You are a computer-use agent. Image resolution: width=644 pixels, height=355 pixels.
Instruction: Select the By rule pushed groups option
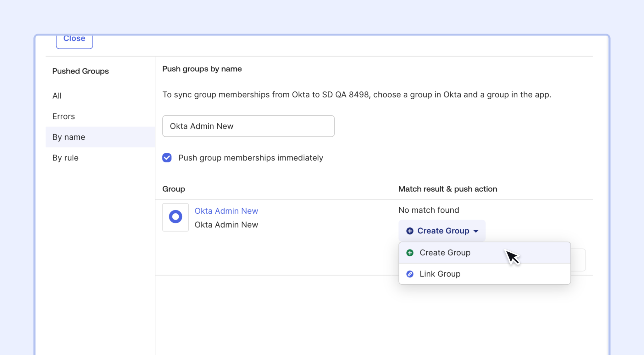tap(100, 158)
